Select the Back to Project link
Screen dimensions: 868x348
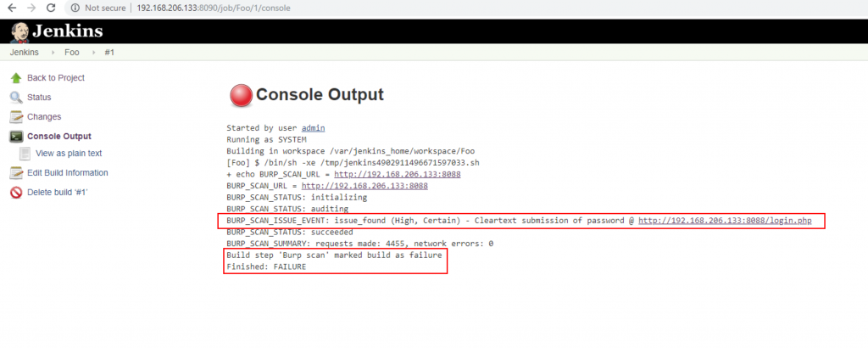[x=56, y=78]
